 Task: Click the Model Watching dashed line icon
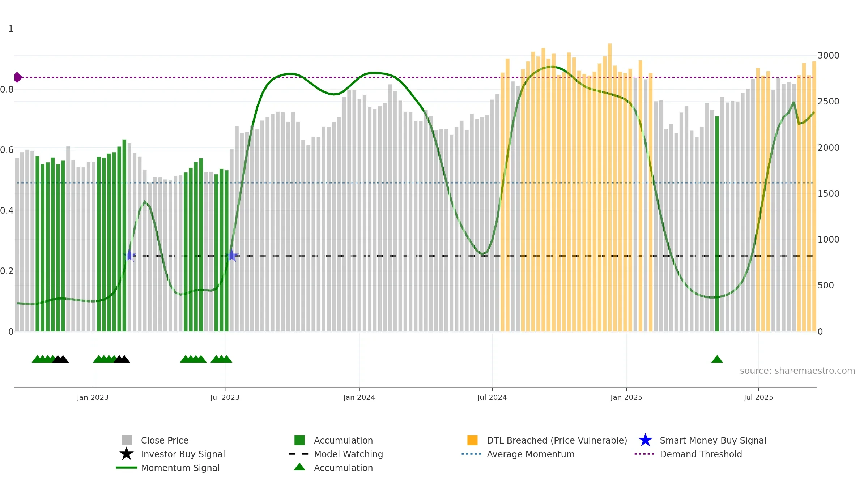pos(299,454)
